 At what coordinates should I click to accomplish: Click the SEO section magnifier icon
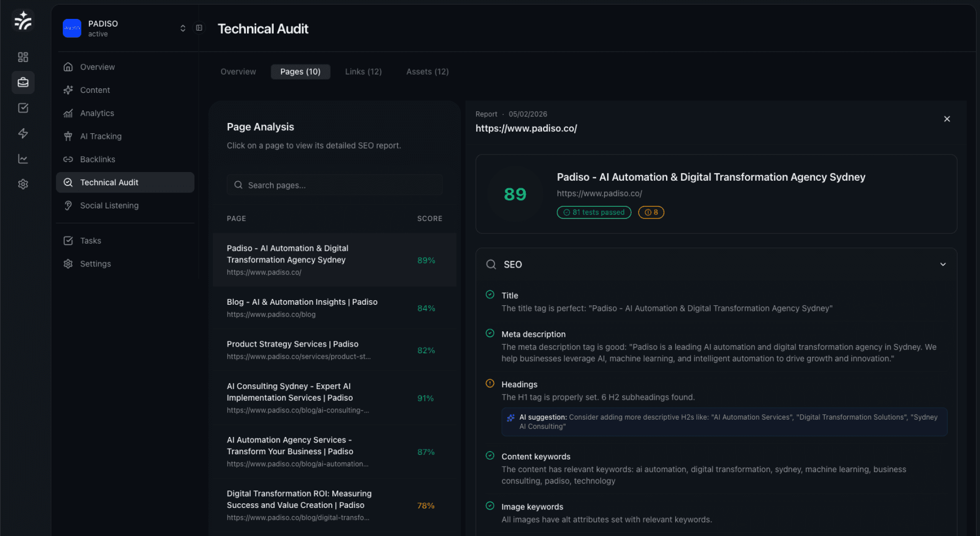(491, 264)
